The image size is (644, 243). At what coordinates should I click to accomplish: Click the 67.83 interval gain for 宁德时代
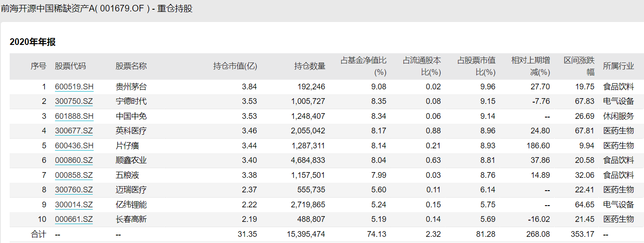point(585,101)
